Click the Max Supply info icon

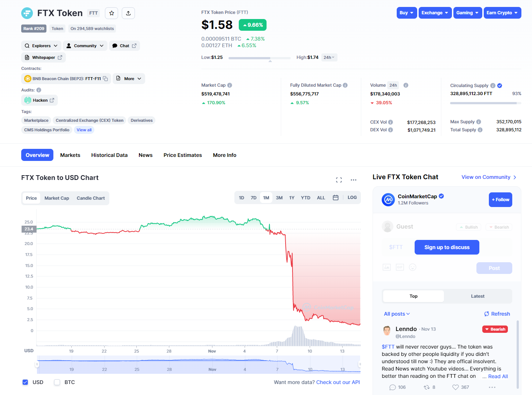[479, 122]
